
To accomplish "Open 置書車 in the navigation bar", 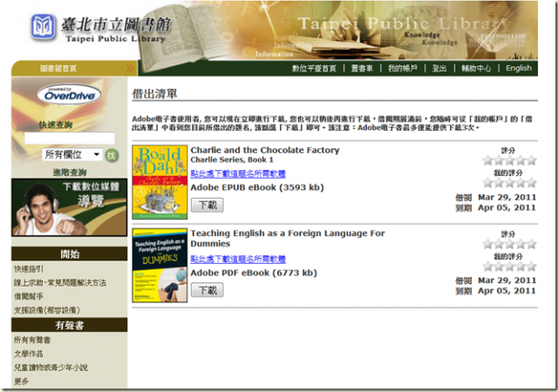I will tap(362, 68).
